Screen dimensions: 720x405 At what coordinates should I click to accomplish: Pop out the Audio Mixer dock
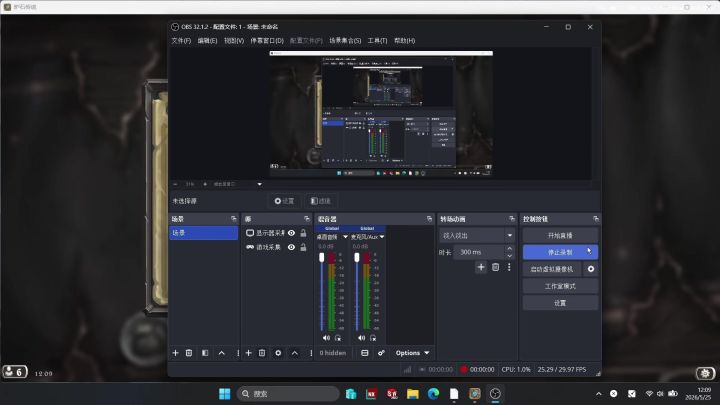(x=429, y=219)
